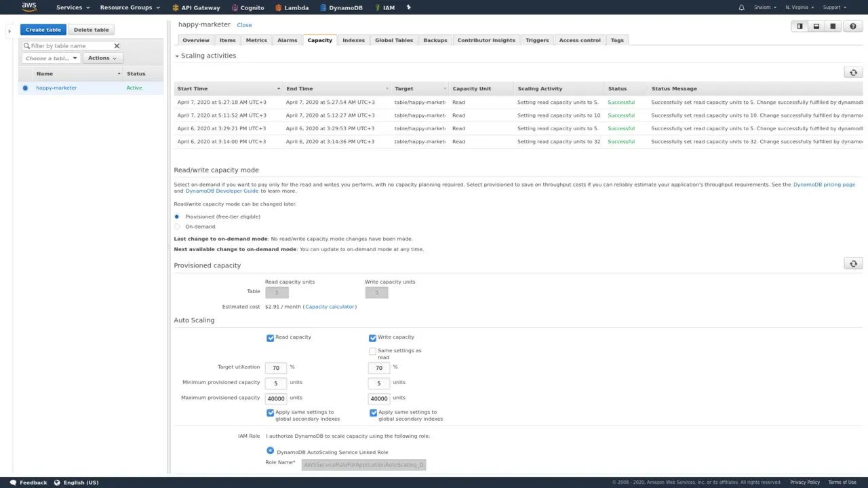Select the happy-marketer table radio button
This screenshot has height=488, width=868.
click(x=25, y=88)
